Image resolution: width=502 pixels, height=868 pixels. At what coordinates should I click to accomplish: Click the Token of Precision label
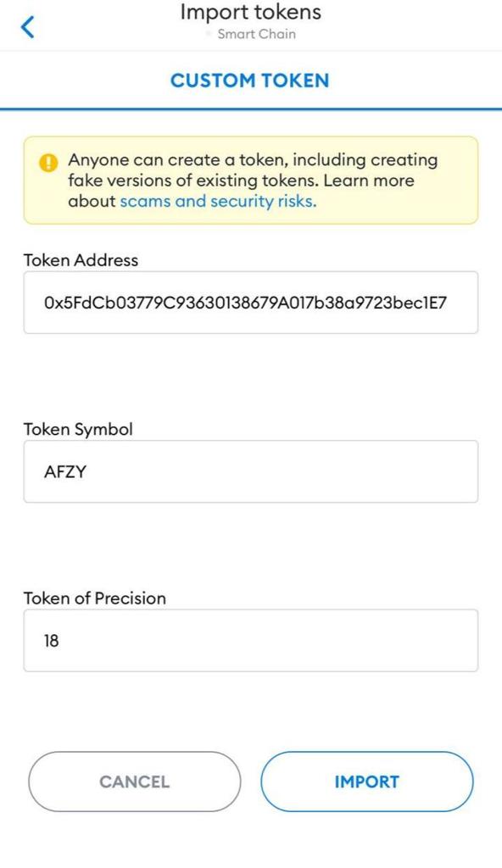95,598
